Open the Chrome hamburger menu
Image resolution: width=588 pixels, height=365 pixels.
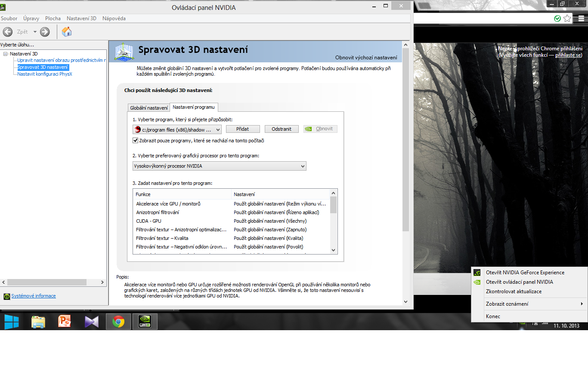(582, 18)
